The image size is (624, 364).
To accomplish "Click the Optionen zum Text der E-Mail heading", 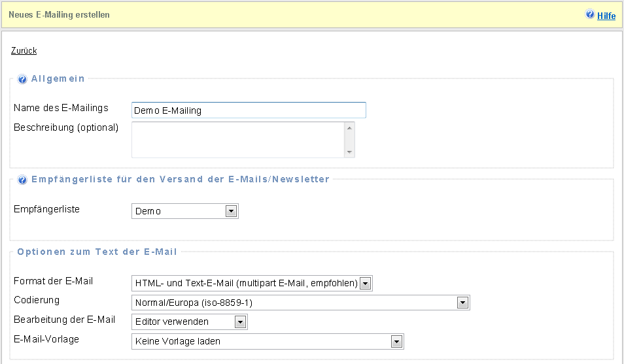I will click(x=97, y=252).
